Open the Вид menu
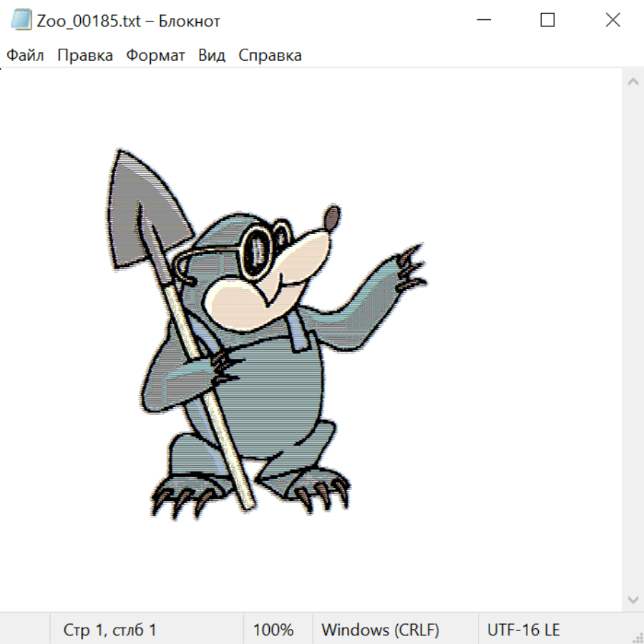644x644 pixels. click(x=212, y=56)
